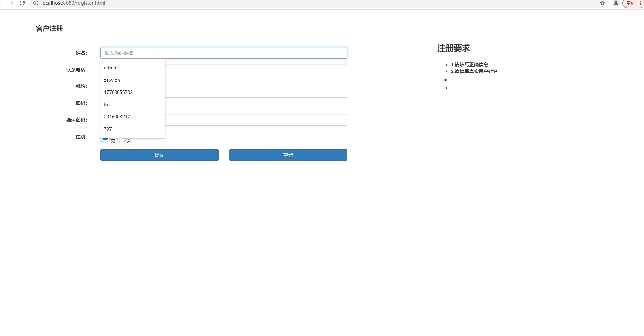Select 707 autofill entry

pos(133,129)
